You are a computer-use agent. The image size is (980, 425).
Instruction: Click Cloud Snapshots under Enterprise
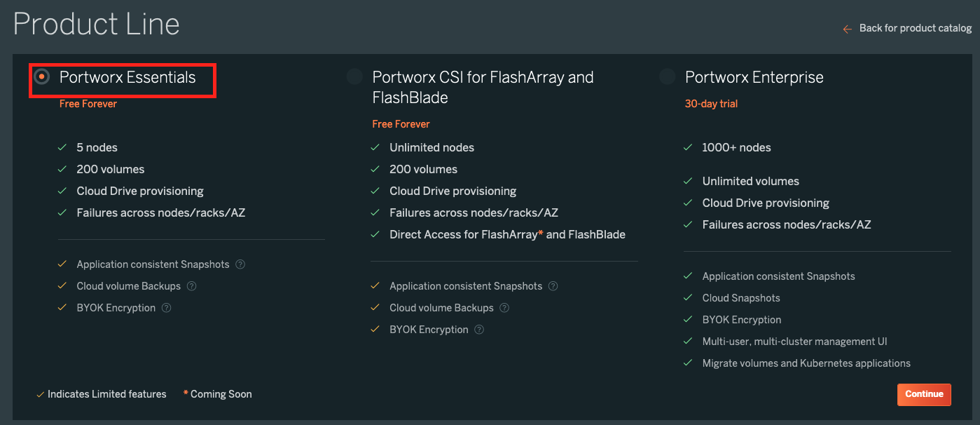click(741, 298)
